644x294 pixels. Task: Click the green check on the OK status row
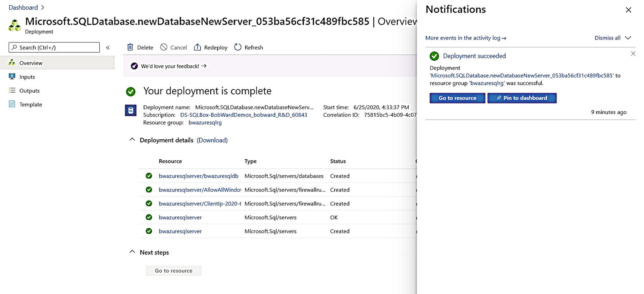click(x=149, y=217)
